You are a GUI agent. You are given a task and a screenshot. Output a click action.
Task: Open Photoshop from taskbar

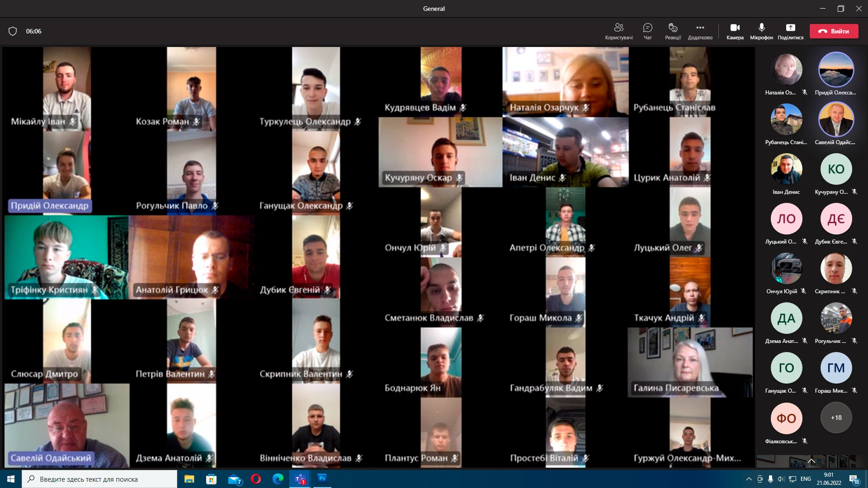[x=322, y=479]
